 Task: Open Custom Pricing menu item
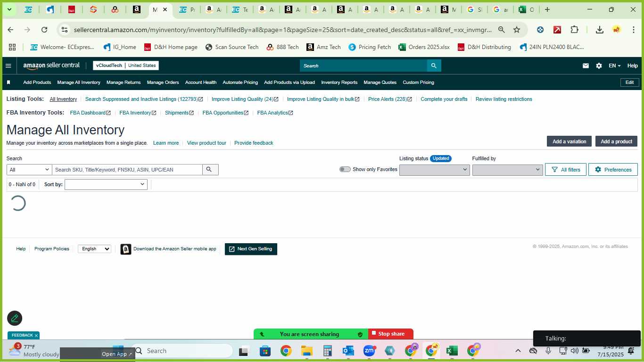[x=418, y=82]
